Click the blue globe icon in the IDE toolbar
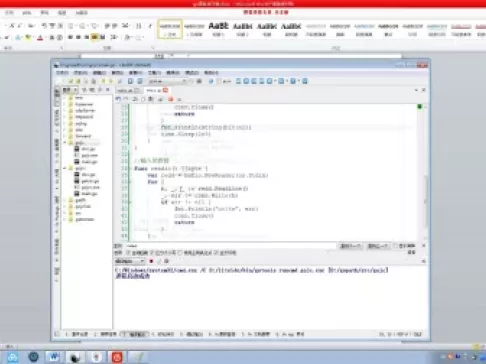Screen dimensions: 486x364 [211, 81]
